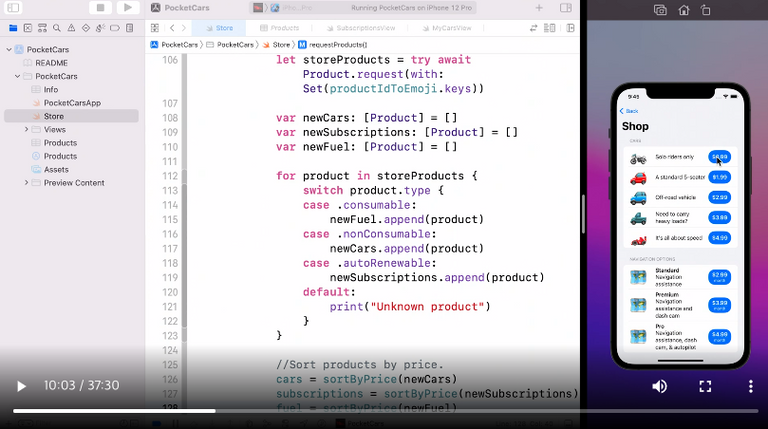Take a simulator screenshot

point(660,10)
